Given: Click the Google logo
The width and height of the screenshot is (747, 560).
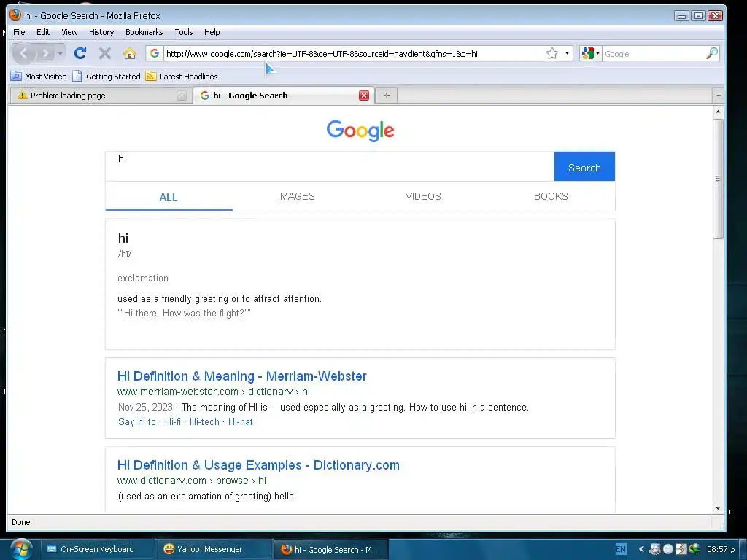Looking at the screenshot, I should 360,131.
